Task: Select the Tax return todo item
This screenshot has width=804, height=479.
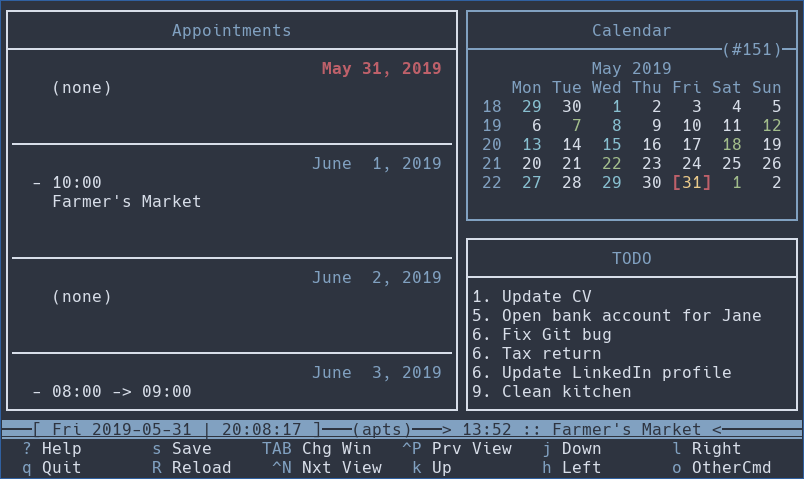Action: pyautogui.click(x=551, y=353)
